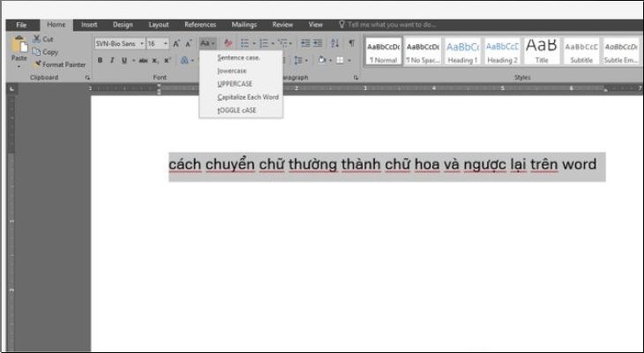The width and height of the screenshot is (644, 353).
Task: Click the Cut scissors icon
Action: coord(37,39)
